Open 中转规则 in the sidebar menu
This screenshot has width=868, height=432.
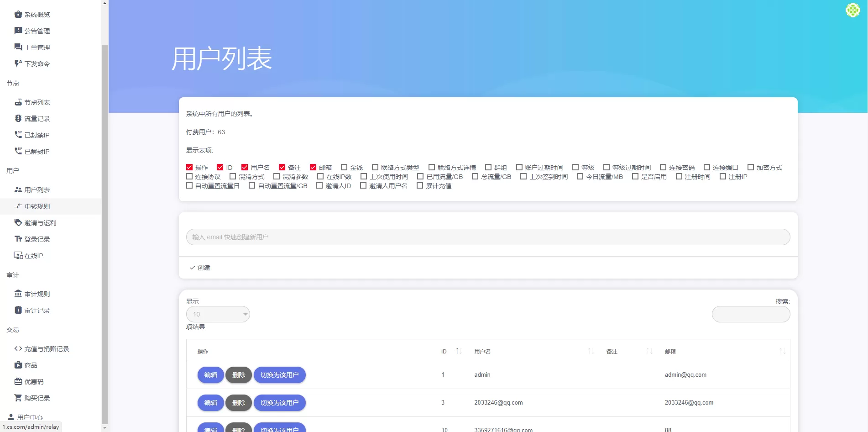coord(37,206)
